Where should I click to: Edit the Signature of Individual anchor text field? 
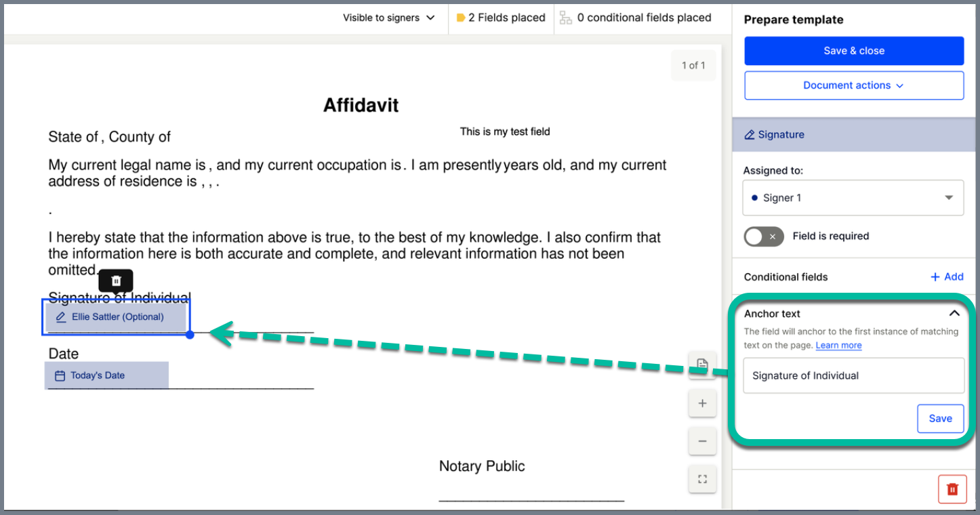(x=853, y=375)
